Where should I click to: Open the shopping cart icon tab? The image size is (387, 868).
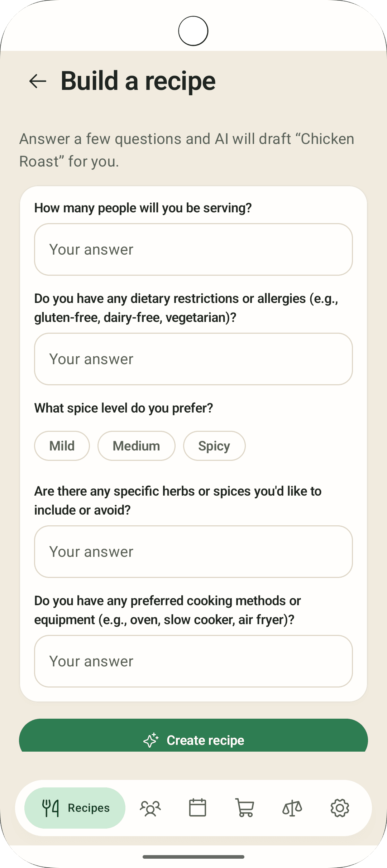245,808
